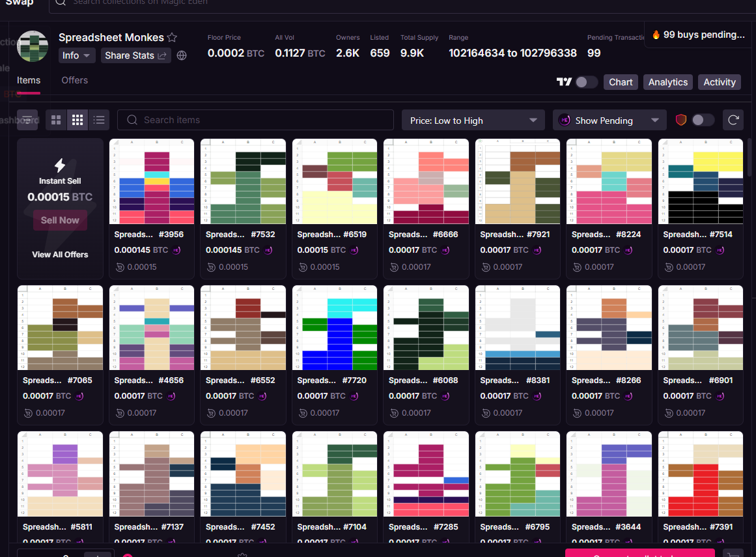
Task: Click the ME badge on #7921 price
Action: point(537,250)
